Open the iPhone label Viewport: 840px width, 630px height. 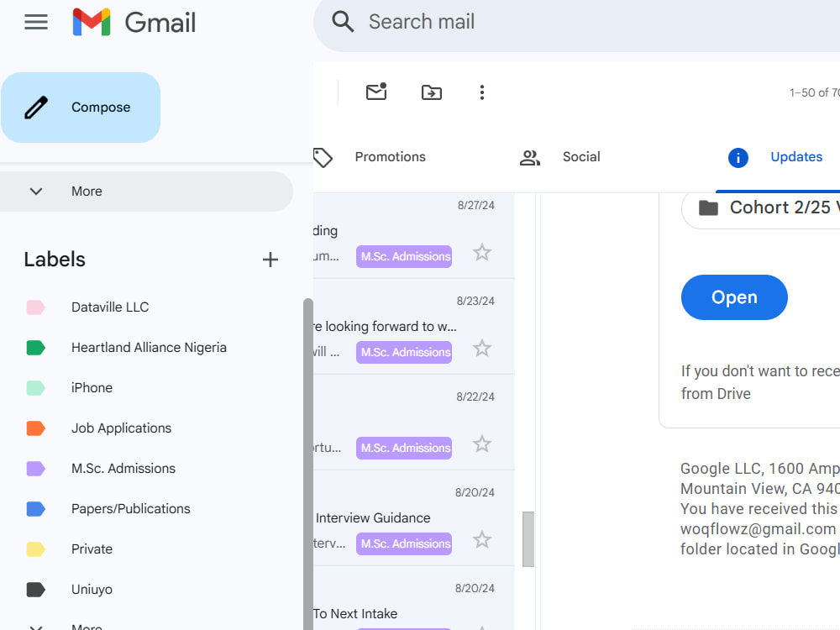[92, 388]
